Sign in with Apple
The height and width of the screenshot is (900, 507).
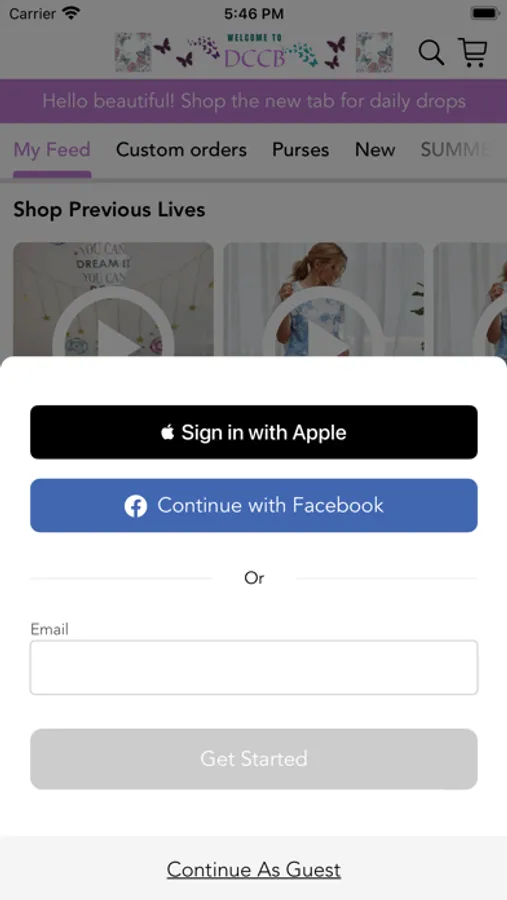tap(254, 432)
